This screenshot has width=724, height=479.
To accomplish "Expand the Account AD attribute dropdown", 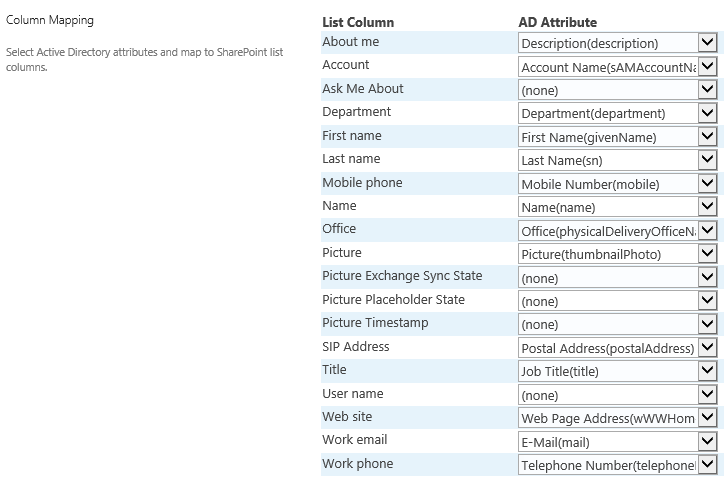I will (708, 66).
